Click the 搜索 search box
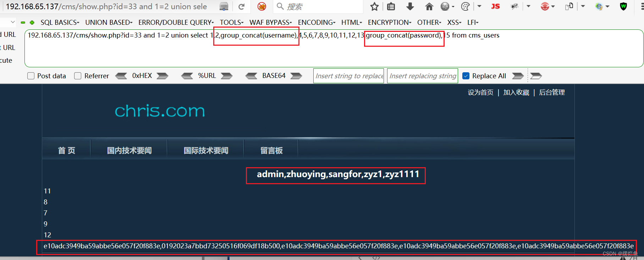The width and height of the screenshot is (644, 260). click(318, 6)
